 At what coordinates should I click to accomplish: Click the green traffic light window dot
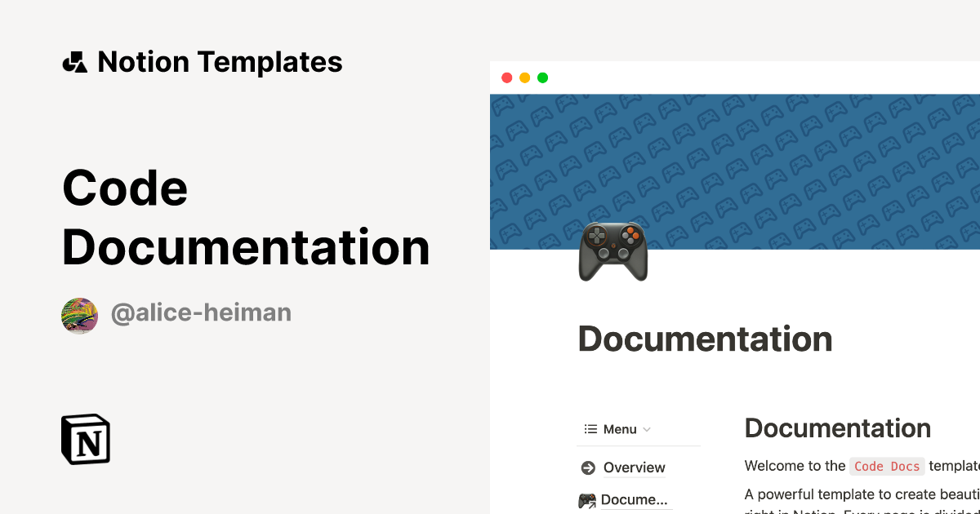(x=542, y=78)
